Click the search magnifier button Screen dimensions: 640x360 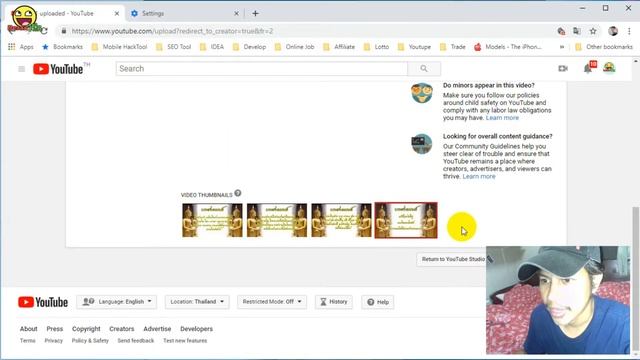tap(424, 69)
